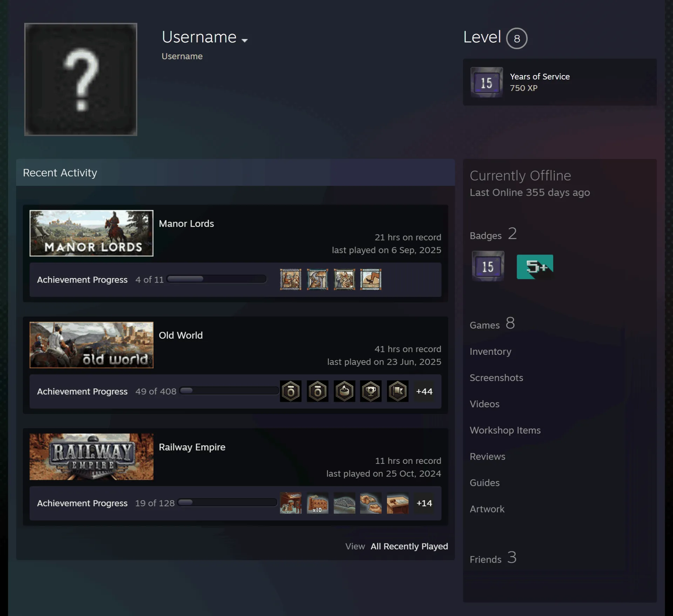This screenshot has width=673, height=616.
Task: Open the 15 years badge under Badges
Action: pyautogui.click(x=488, y=266)
